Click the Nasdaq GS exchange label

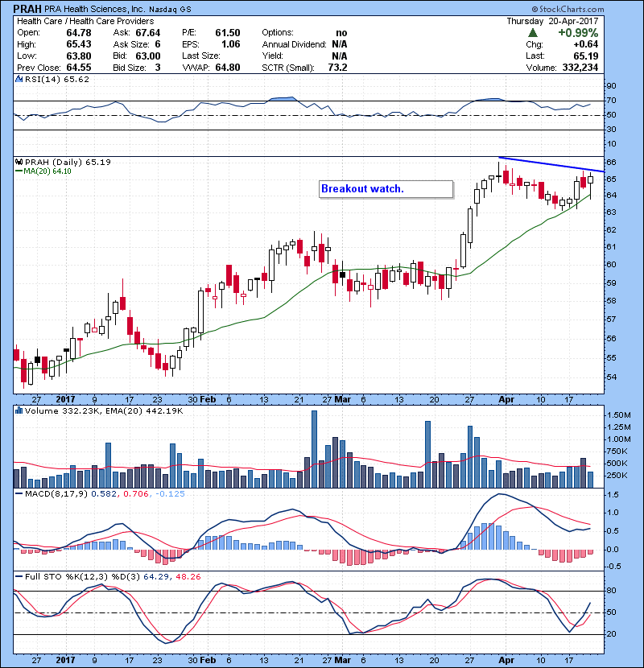click(171, 10)
